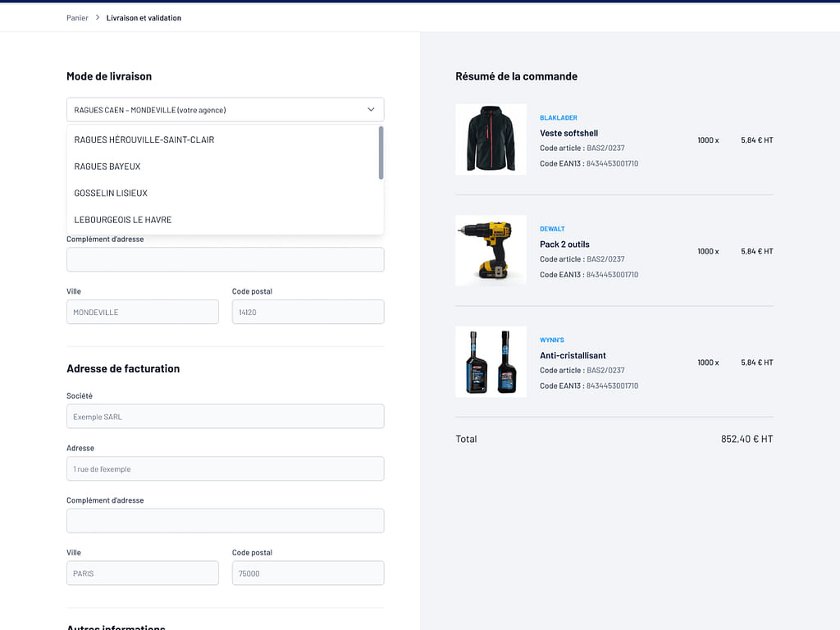This screenshot has width=840, height=630.
Task: Open the Veste softshell jacket thumbnail
Action: [491, 139]
